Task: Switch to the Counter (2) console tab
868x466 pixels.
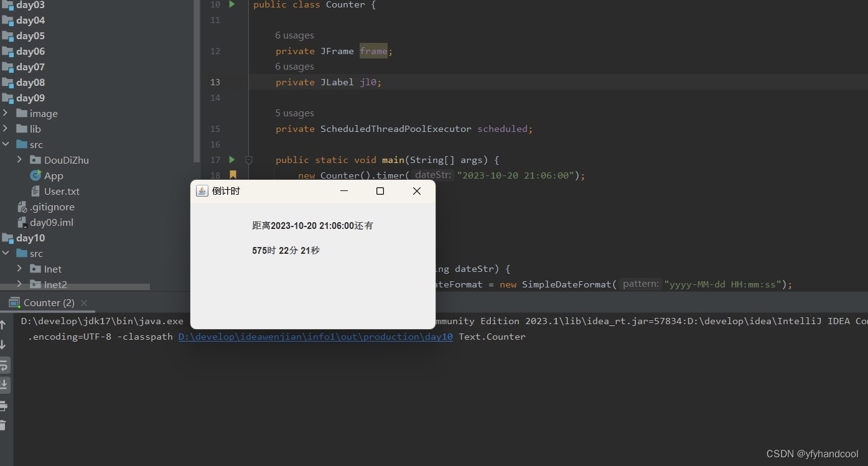Action: point(49,302)
